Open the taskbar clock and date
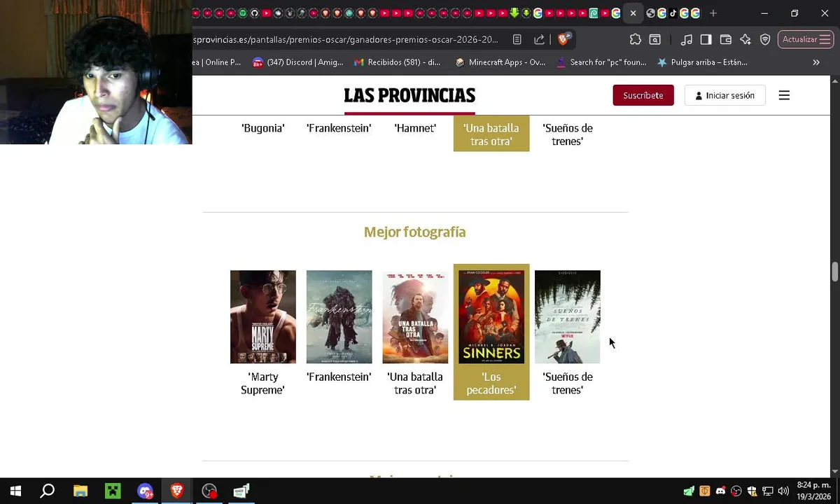 pos(813,491)
